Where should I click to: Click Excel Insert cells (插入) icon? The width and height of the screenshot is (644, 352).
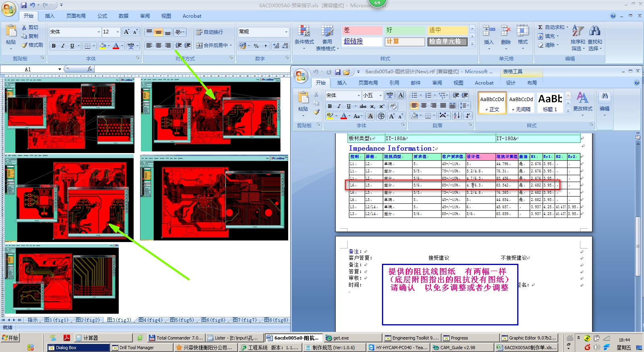pos(489,31)
